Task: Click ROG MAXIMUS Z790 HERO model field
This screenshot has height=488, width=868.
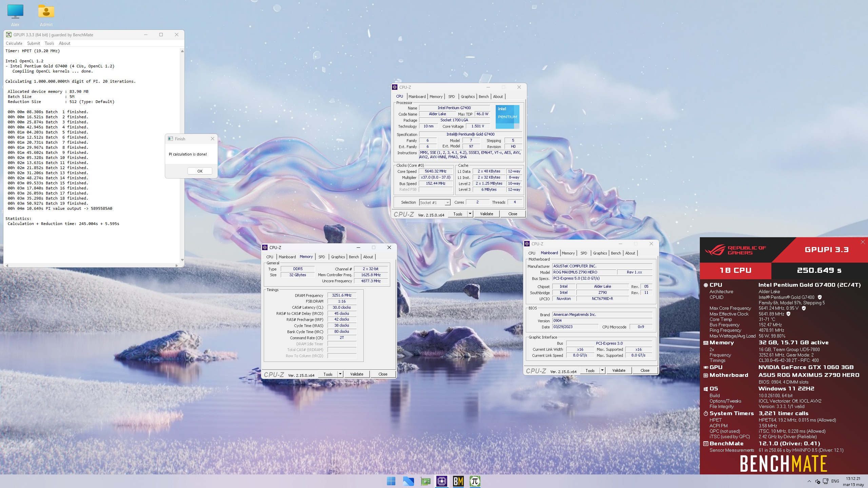Action: 584,272
